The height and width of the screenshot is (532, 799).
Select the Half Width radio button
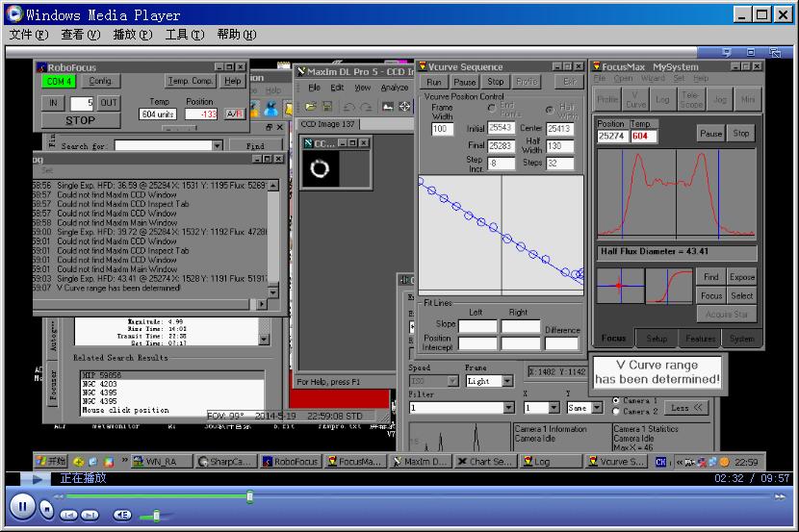point(550,110)
